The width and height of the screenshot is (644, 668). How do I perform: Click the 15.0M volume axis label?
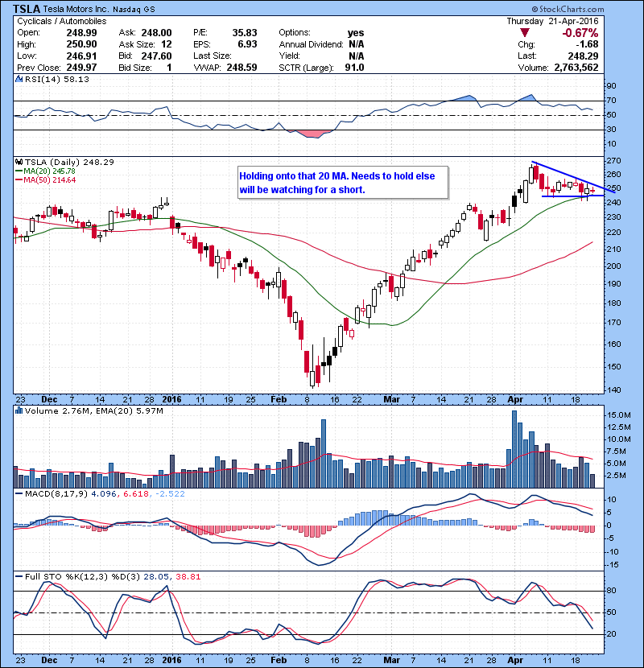click(619, 415)
